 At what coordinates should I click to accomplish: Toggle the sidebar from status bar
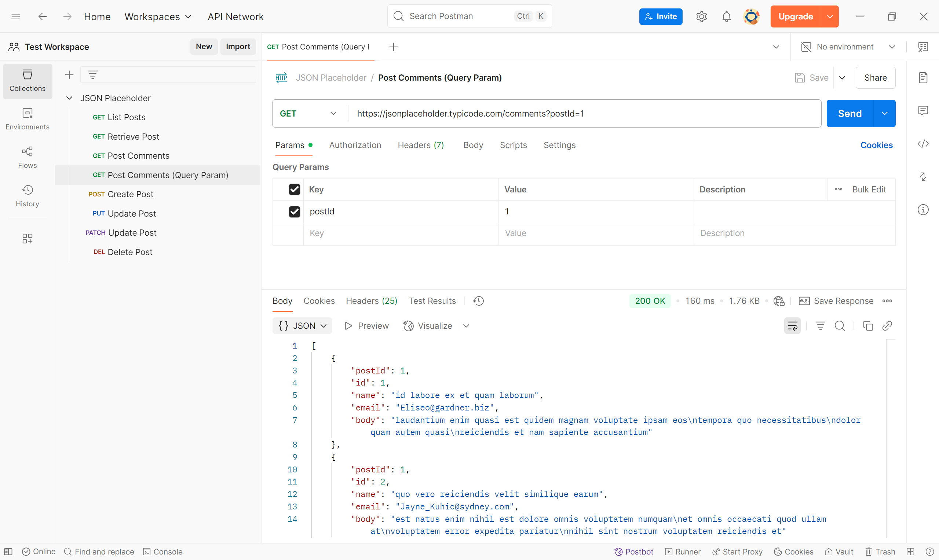click(x=8, y=552)
